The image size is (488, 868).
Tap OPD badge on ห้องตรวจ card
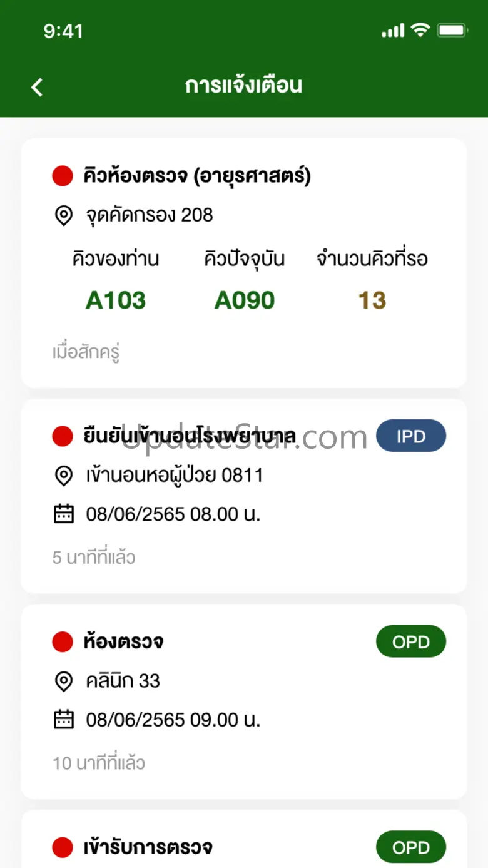410,642
